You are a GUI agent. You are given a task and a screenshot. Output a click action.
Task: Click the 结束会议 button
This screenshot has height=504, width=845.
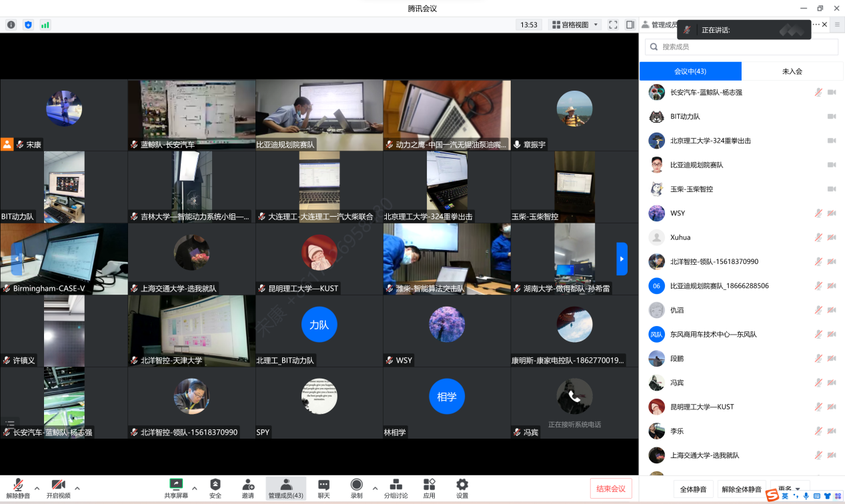click(x=611, y=489)
